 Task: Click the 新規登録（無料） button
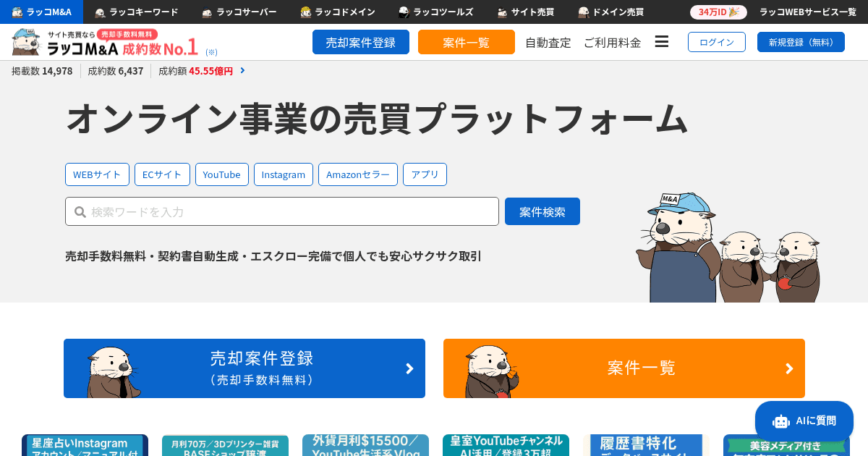pos(801,42)
